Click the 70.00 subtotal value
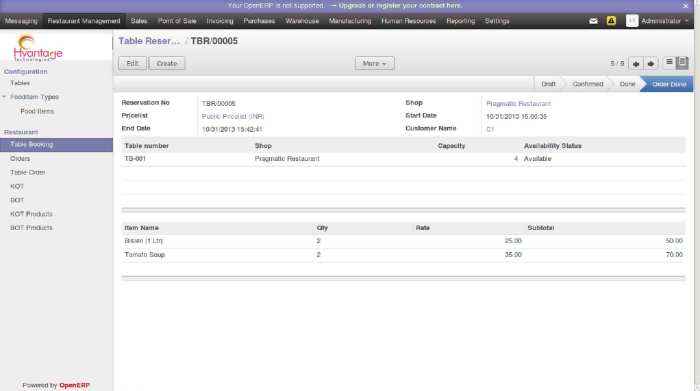 tap(674, 255)
